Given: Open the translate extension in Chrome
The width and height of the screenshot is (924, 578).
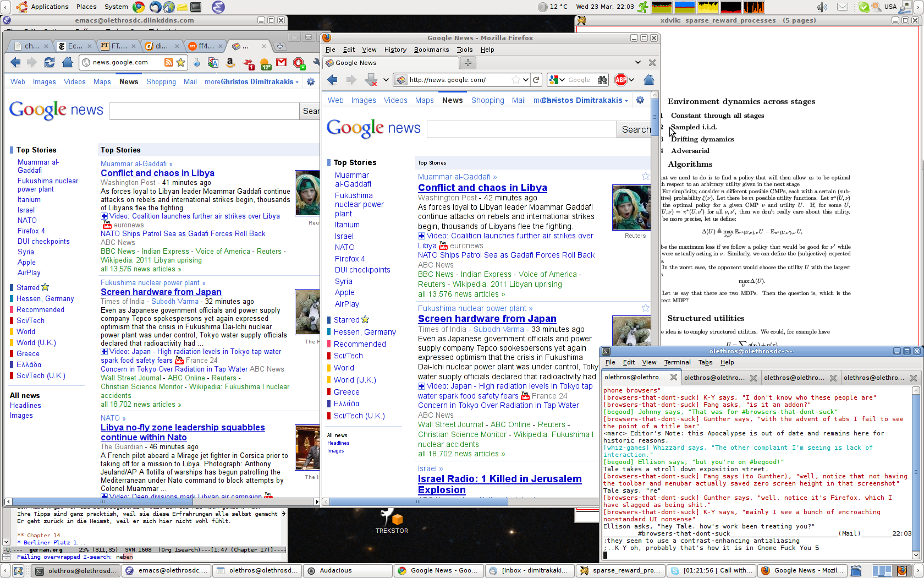Looking at the screenshot, I should pos(213,63).
